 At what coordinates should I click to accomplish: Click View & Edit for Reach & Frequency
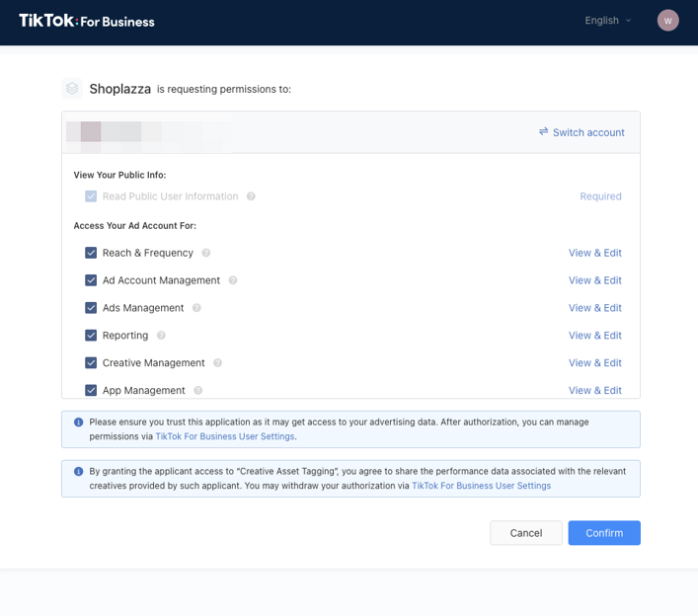594,253
